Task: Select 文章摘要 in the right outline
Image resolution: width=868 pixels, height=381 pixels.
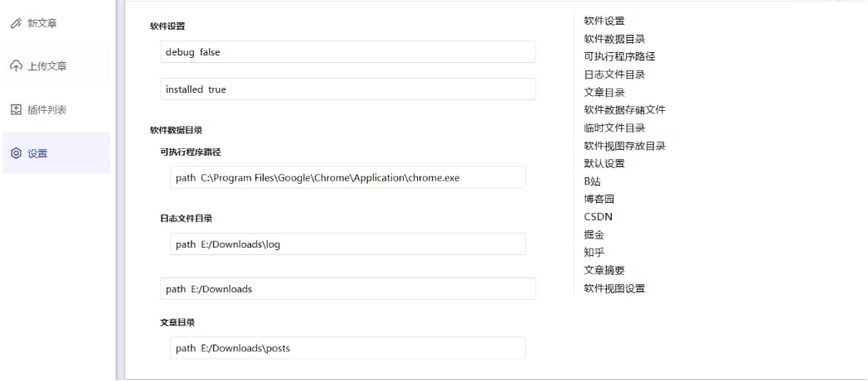Action: [604, 270]
